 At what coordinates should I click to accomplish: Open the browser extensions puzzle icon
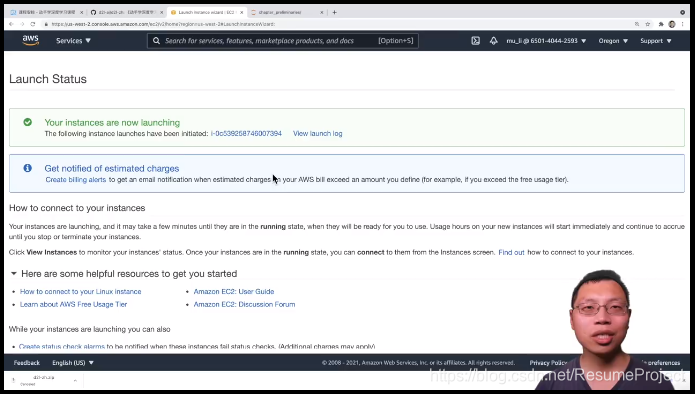click(661, 24)
